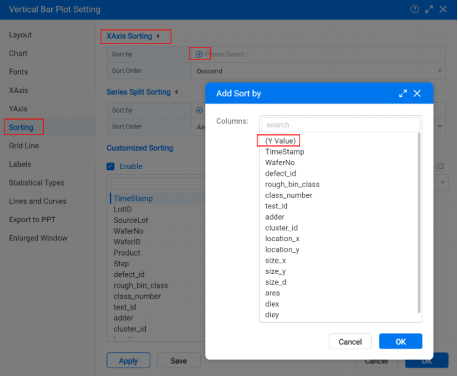Image resolution: width=458 pixels, height=377 pixels.
Task: Select WaferNo in the Columns list
Action: [280, 162]
